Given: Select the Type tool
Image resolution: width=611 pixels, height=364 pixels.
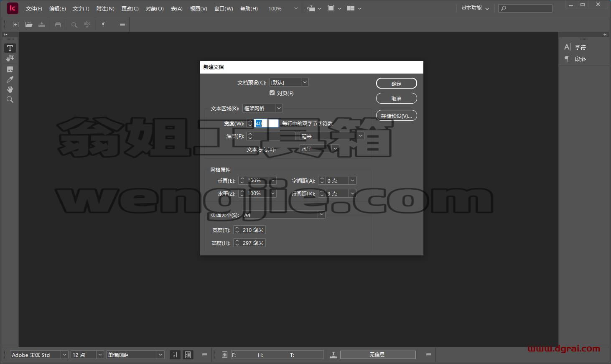Looking at the screenshot, I should click(10, 48).
